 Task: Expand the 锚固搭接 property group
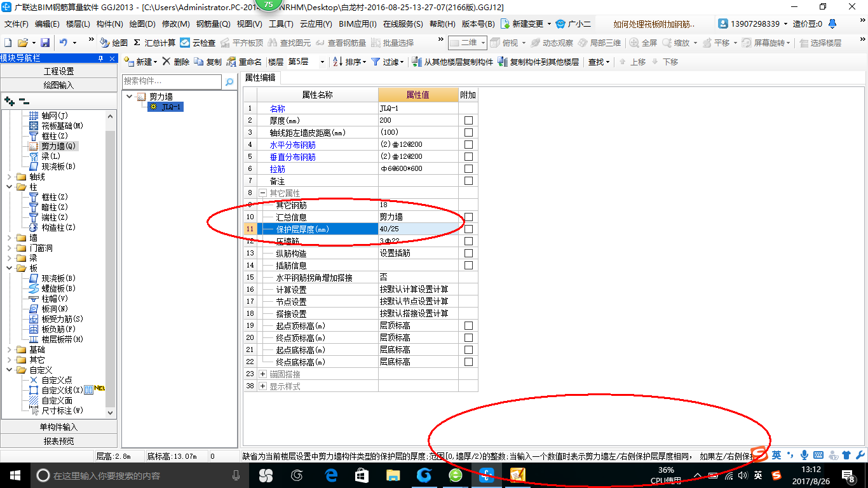(262, 374)
